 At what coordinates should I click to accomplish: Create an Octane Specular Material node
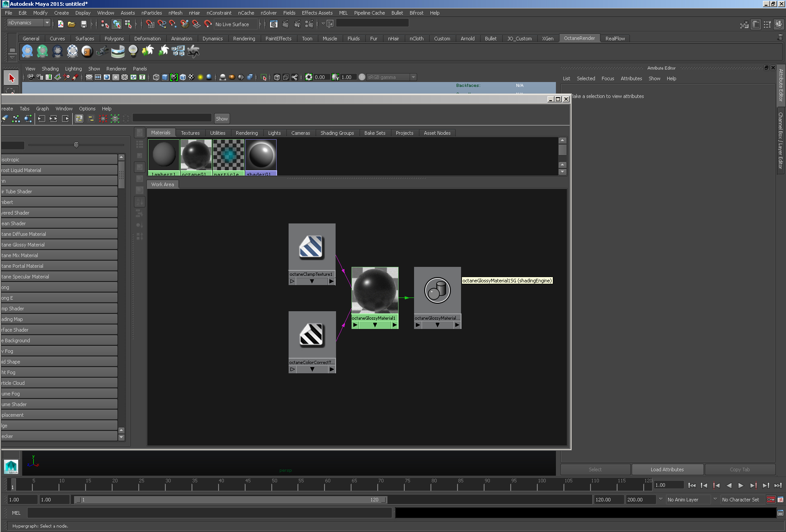click(59, 277)
